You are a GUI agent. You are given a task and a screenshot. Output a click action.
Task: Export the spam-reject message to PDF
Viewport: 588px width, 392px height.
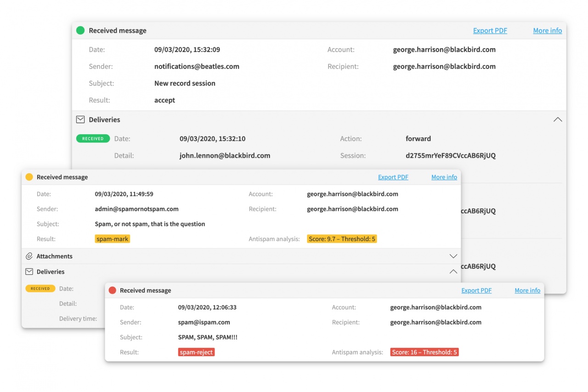pyautogui.click(x=476, y=290)
